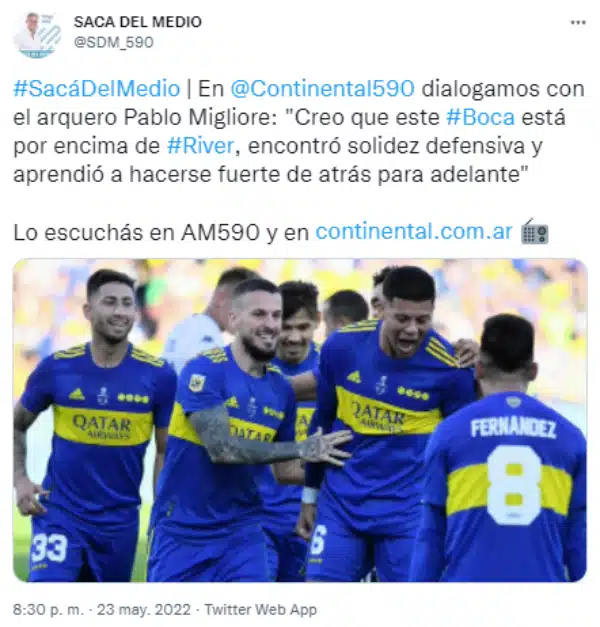
Task: Click the "Lo escuchás en AM590" text line
Action: pyautogui.click(x=137, y=232)
